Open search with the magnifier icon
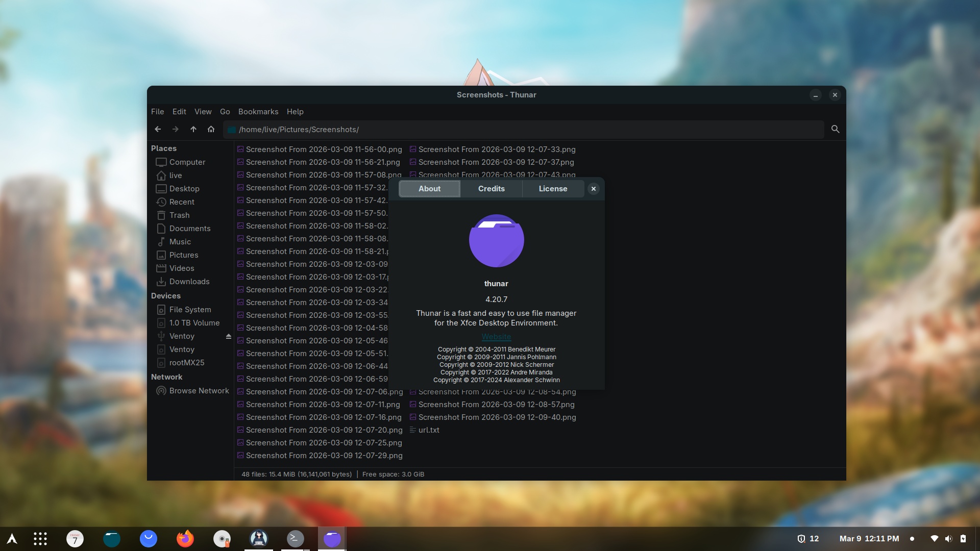This screenshot has height=551, width=980. (835, 130)
